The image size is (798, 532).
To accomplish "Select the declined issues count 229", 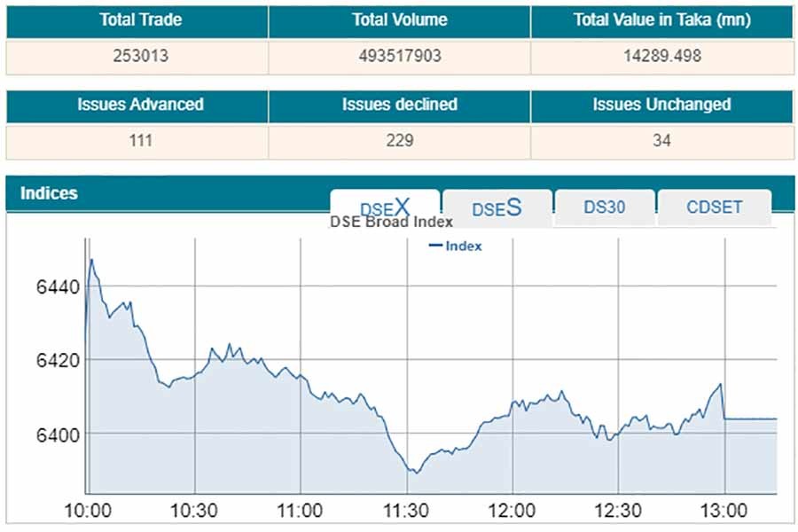I will coord(399,140).
